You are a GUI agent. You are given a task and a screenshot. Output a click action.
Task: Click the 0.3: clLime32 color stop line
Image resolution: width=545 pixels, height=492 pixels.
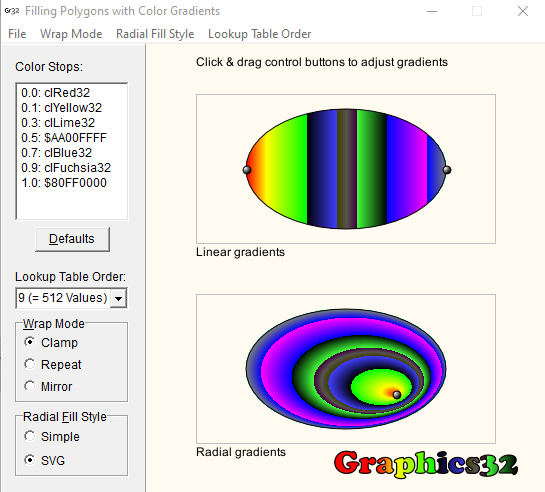[72, 123]
